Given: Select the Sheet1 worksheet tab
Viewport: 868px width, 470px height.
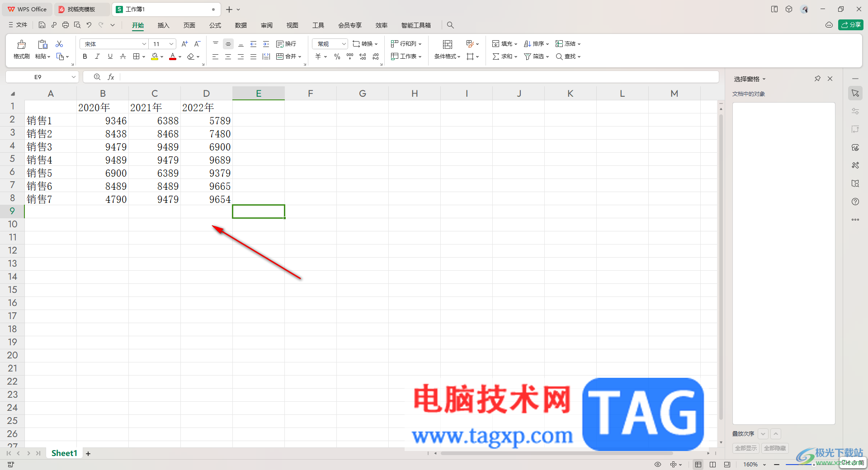Looking at the screenshot, I should click(x=64, y=453).
